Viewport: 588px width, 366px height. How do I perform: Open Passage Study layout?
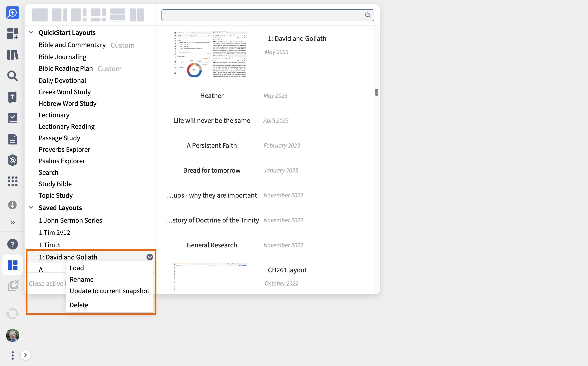[x=59, y=138]
